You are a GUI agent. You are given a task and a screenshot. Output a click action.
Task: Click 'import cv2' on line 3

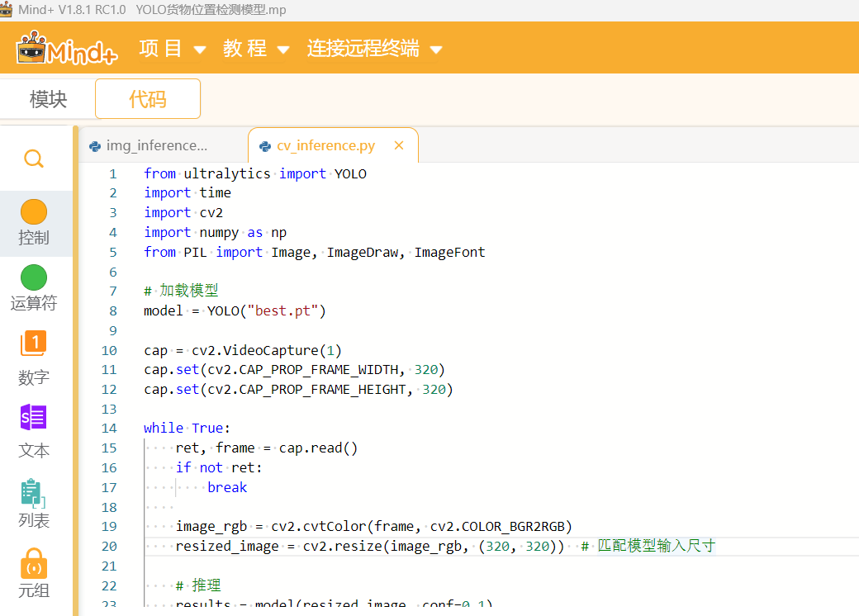[183, 212]
